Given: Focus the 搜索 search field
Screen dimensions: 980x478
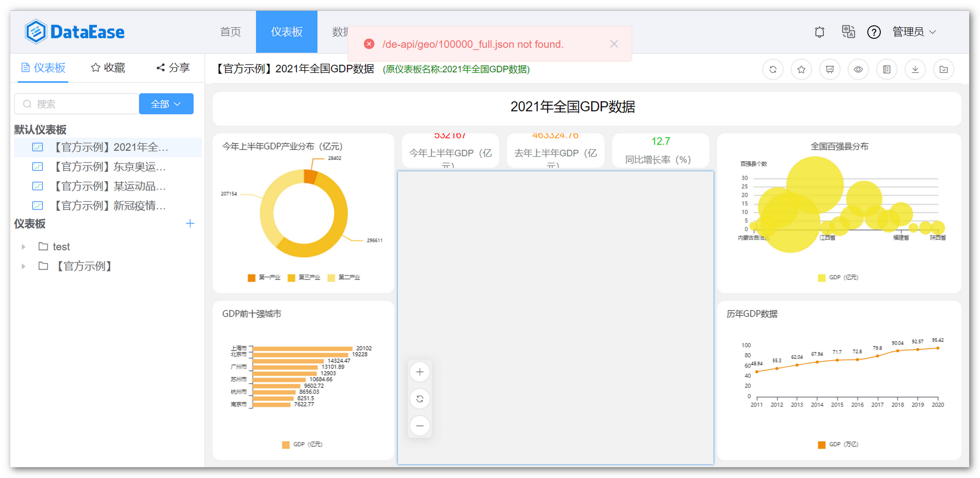Looking at the screenshot, I should pyautogui.click(x=77, y=104).
